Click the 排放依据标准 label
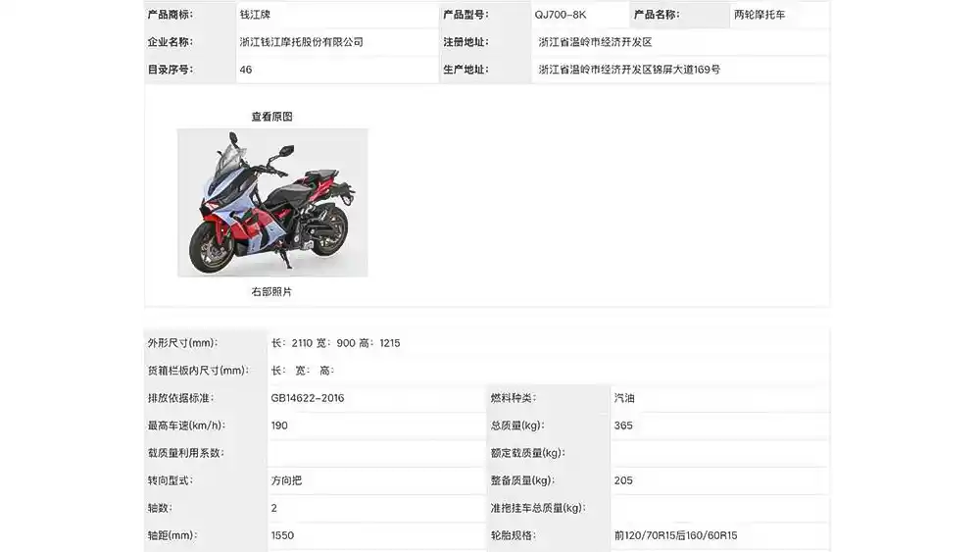Viewport: 980px width, 552px height. (180, 398)
